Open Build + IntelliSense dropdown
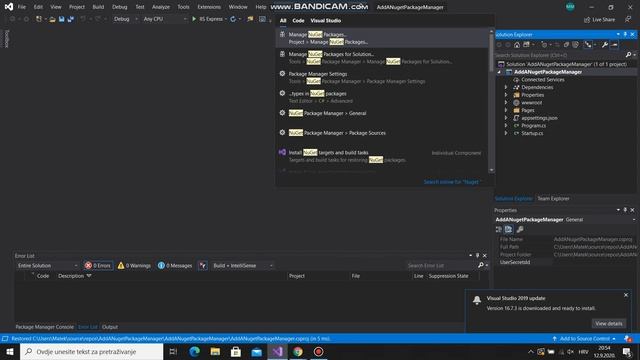The width and height of the screenshot is (640, 360). pyautogui.click(x=242, y=265)
